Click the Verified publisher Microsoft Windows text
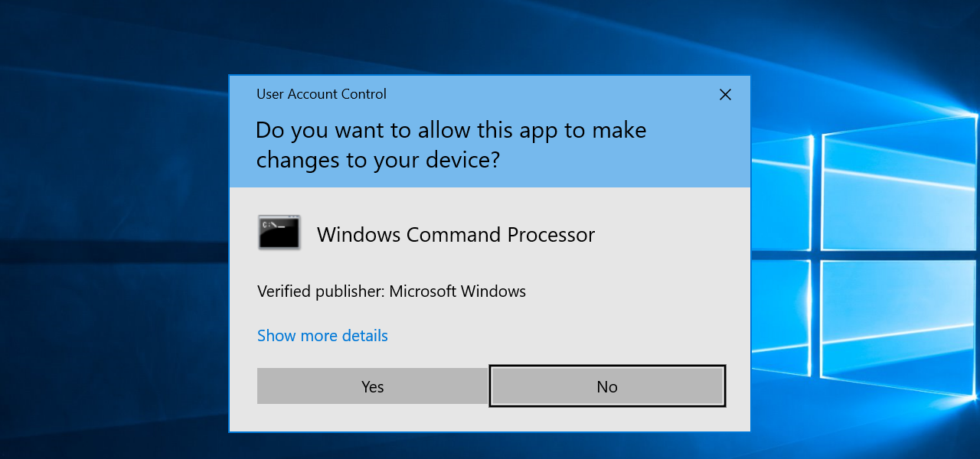Viewport: 980px width, 459px height. pos(391,291)
